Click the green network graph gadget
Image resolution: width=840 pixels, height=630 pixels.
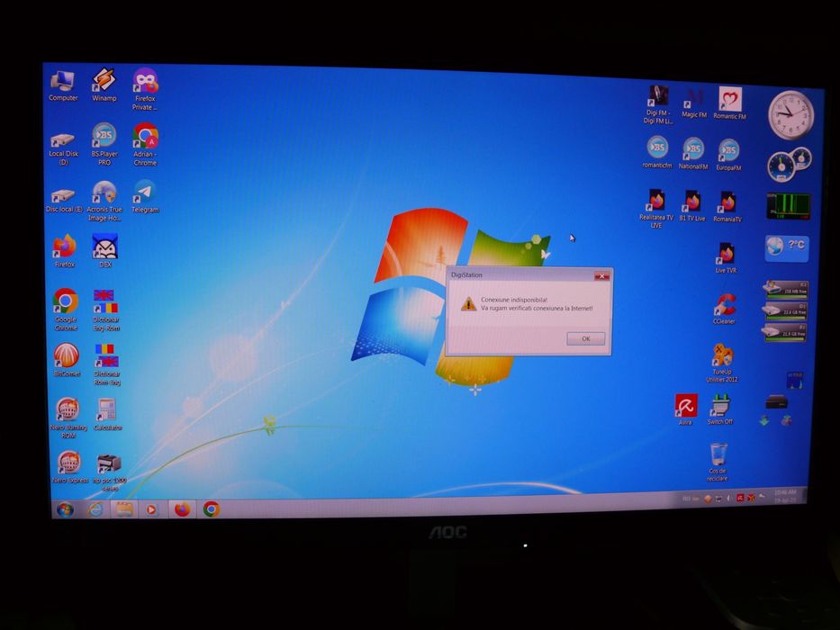(x=788, y=206)
